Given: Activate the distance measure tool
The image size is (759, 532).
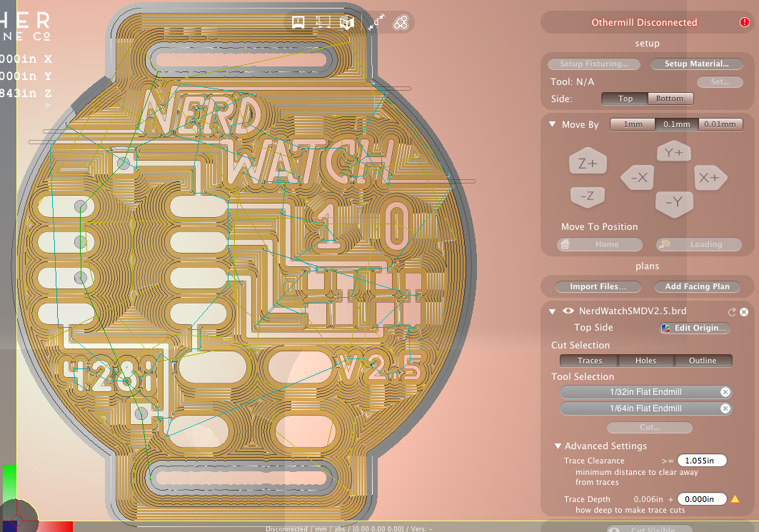Looking at the screenshot, I should click(376, 22).
